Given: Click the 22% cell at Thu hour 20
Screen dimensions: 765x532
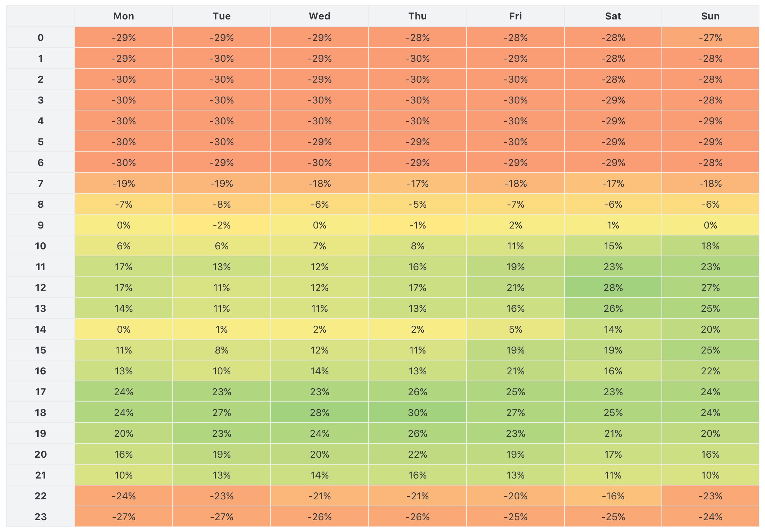Looking at the screenshot, I should (x=417, y=454).
